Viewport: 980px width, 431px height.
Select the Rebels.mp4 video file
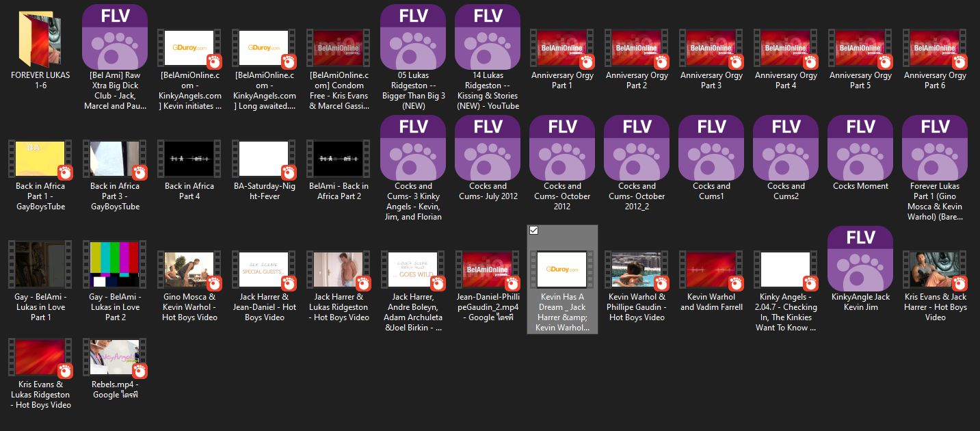[115, 357]
